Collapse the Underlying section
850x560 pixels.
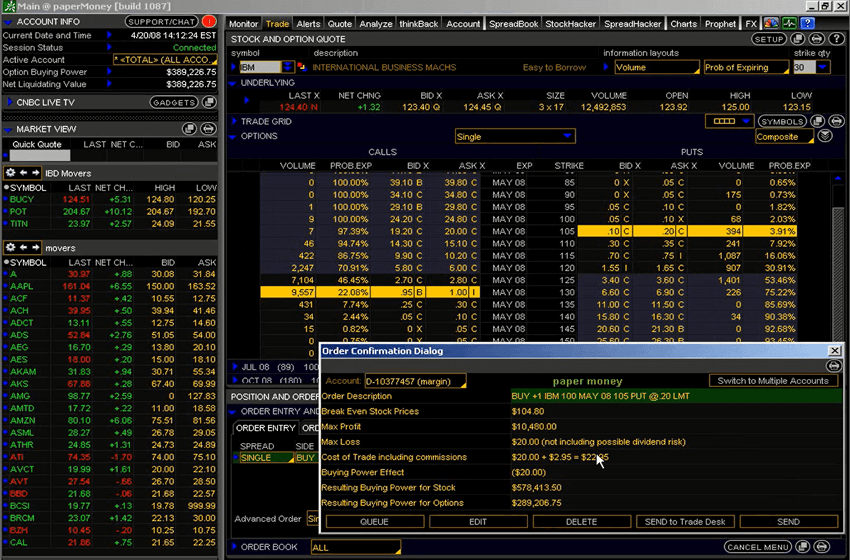pyautogui.click(x=233, y=83)
